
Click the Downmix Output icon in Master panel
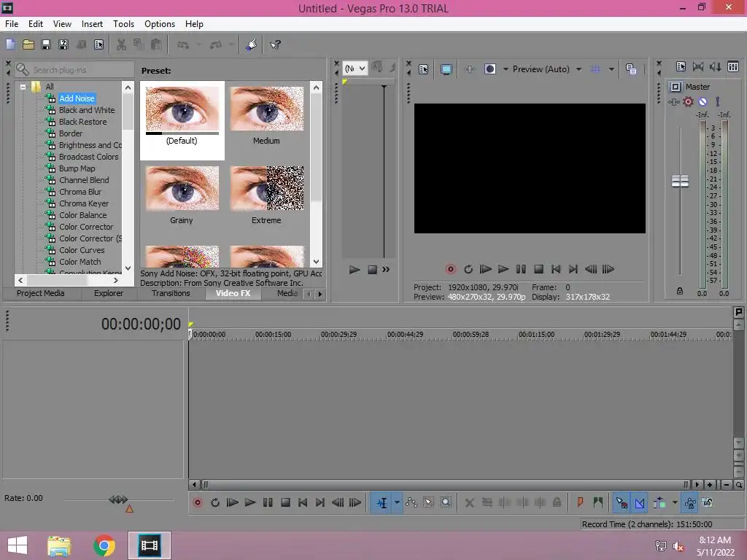pos(698,66)
